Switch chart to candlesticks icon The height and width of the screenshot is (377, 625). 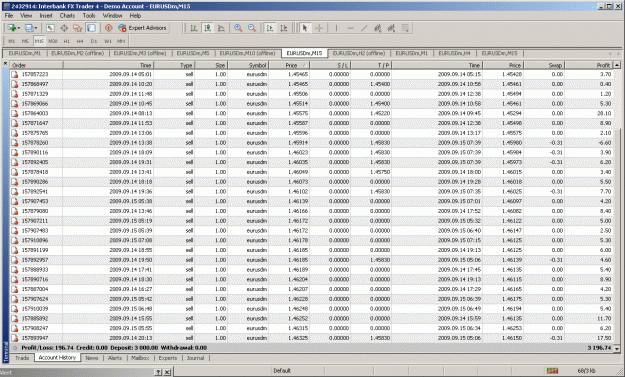point(207,28)
